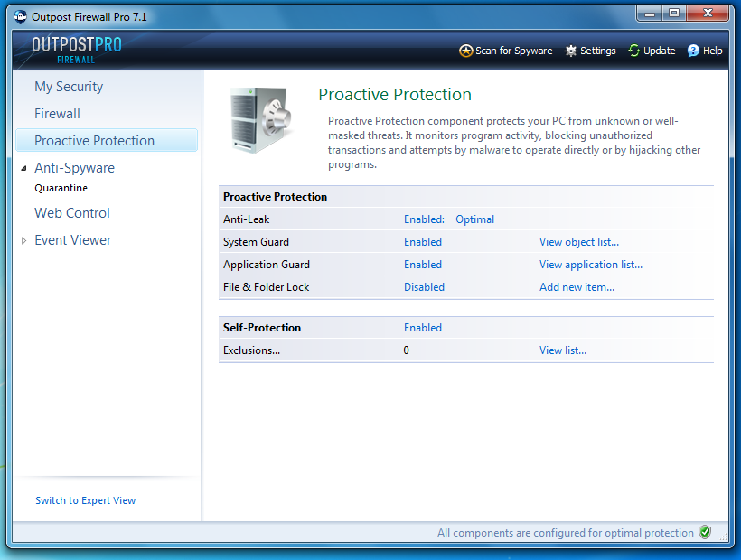The height and width of the screenshot is (560, 741).
Task: Click the Proactive Protection table heading
Action: pyautogui.click(x=275, y=197)
